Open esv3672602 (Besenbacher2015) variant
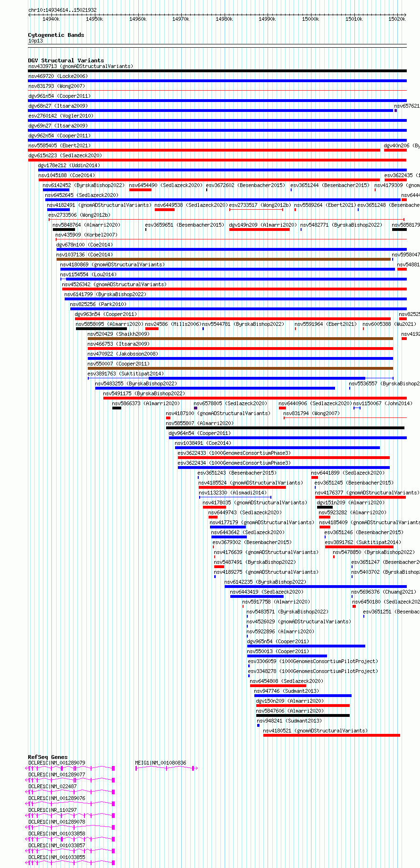This screenshot has width=420, height=868. pyautogui.click(x=207, y=190)
